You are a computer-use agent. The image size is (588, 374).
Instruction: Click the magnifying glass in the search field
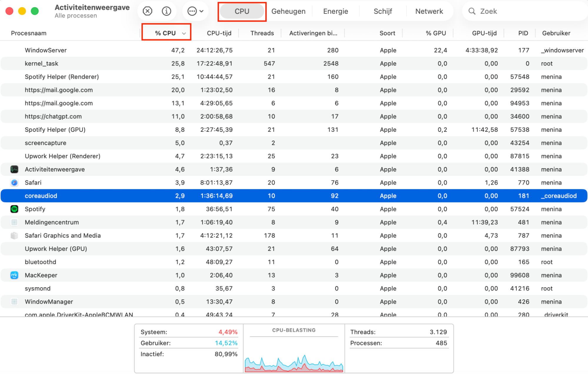(472, 11)
